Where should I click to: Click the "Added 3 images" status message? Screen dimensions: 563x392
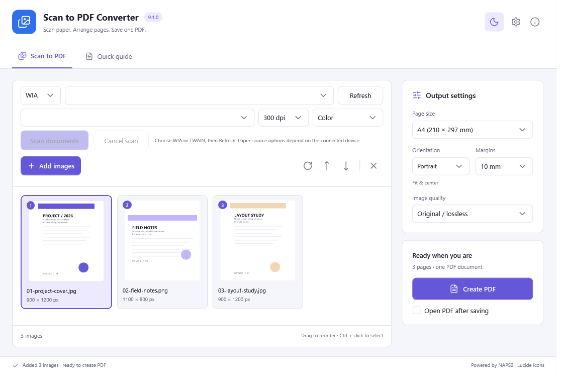click(x=64, y=365)
